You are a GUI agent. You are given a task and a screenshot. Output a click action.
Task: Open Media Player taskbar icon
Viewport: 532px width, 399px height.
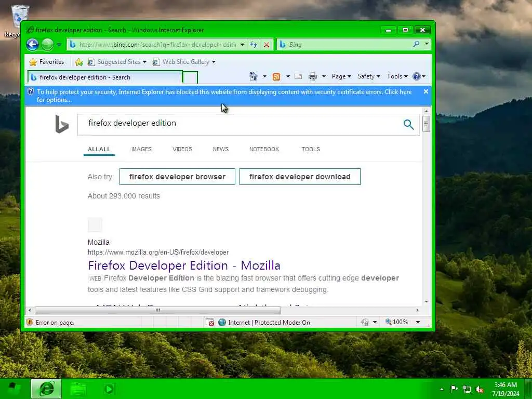pos(109,389)
